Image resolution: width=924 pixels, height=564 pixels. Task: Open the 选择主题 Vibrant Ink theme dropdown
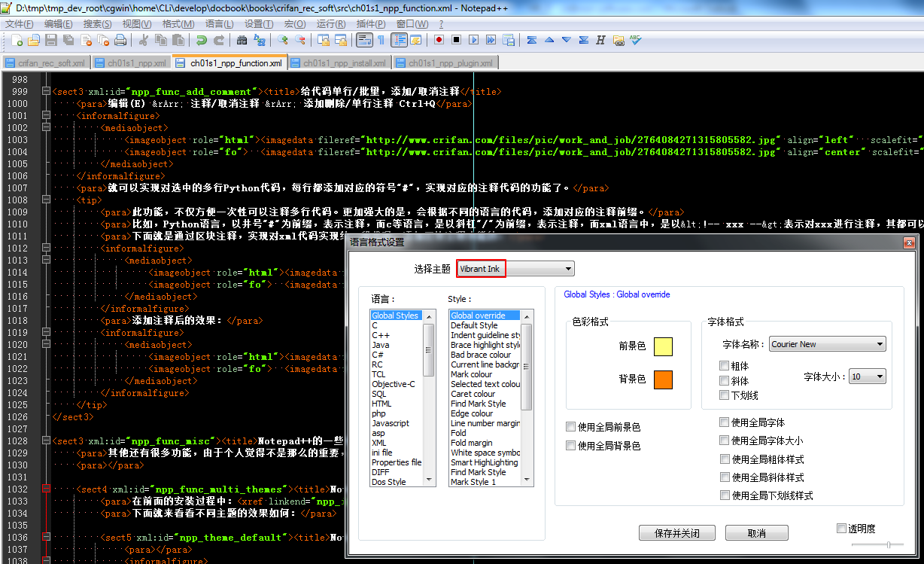coord(515,269)
